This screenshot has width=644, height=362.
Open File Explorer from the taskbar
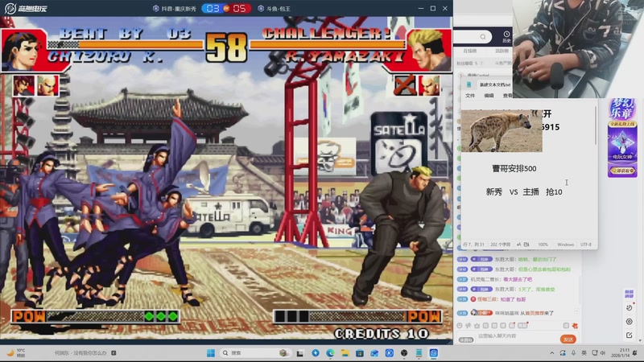345,353
